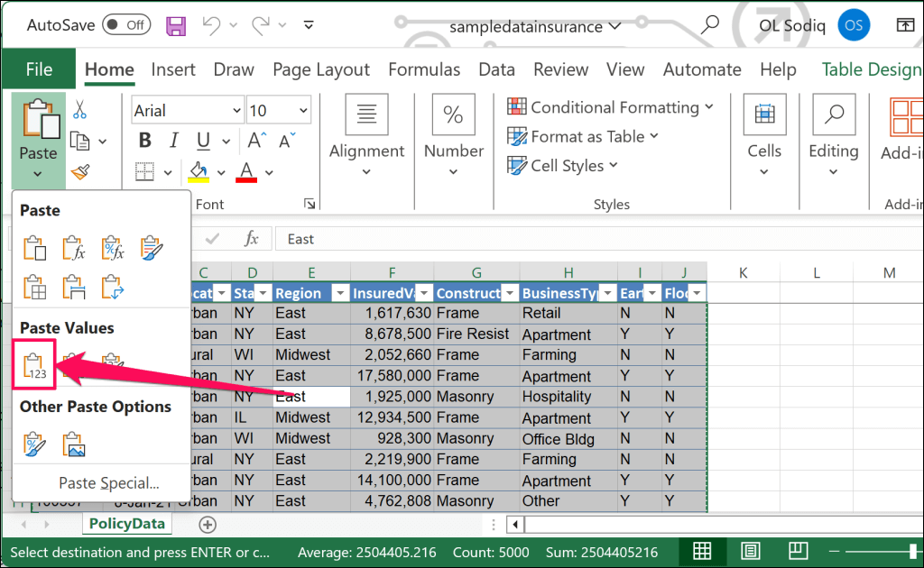924x568 pixels.
Task: Click the Paste Values 123 icon
Action: click(34, 364)
